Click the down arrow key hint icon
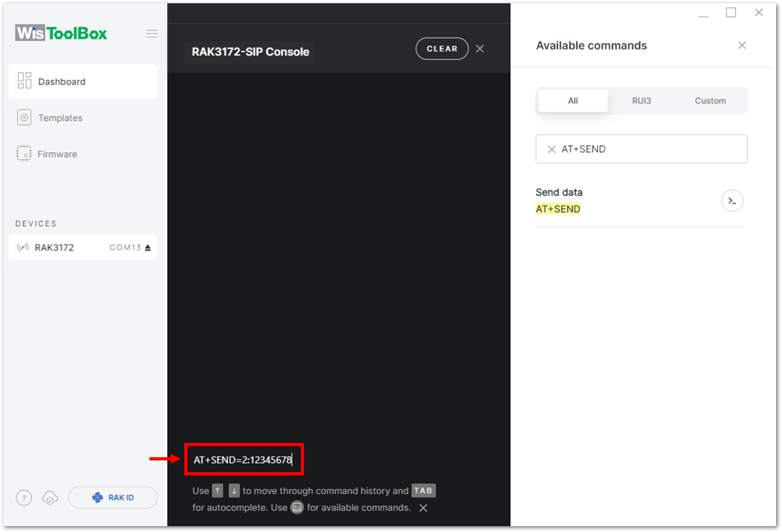782x532 pixels. pos(234,491)
